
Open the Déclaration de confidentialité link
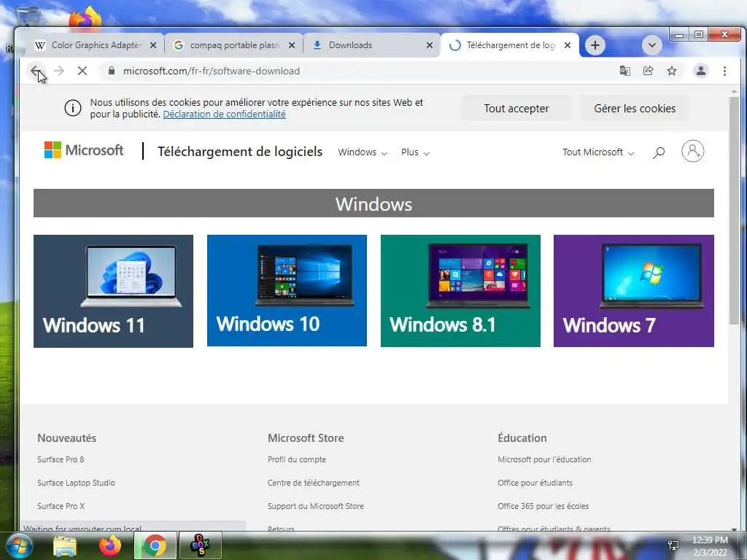(225, 114)
